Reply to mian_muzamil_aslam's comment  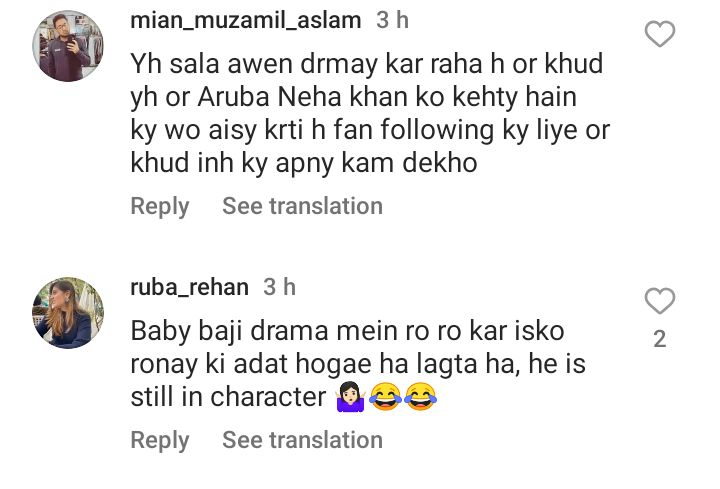point(159,206)
